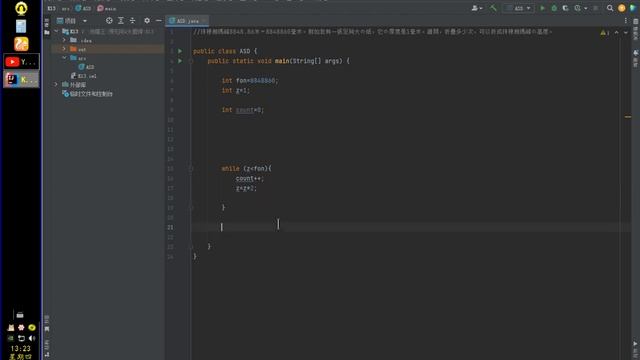This screenshot has height=360, width=640.
Task: Click the 'while (z<fen){' line in the editor
Action: [247, 169]
